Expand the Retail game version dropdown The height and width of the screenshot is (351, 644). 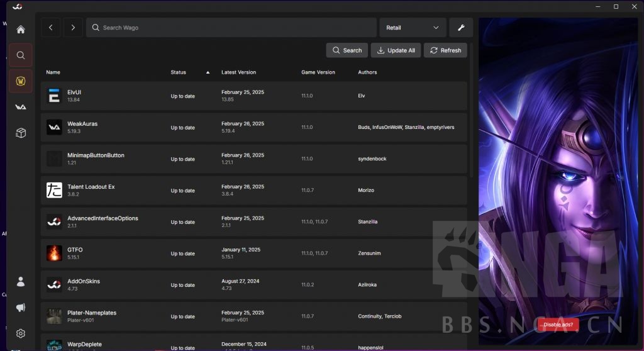tap(413, 28)
